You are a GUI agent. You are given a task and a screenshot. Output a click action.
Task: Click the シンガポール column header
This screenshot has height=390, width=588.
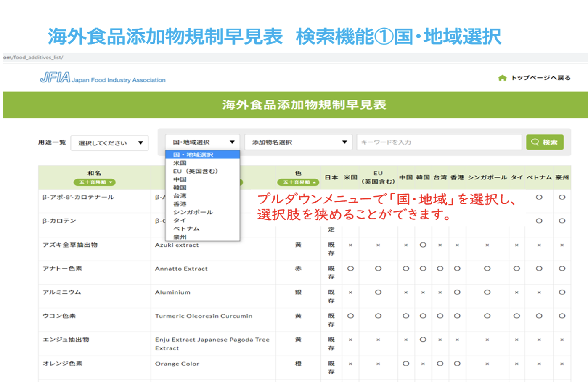point(487,177)
